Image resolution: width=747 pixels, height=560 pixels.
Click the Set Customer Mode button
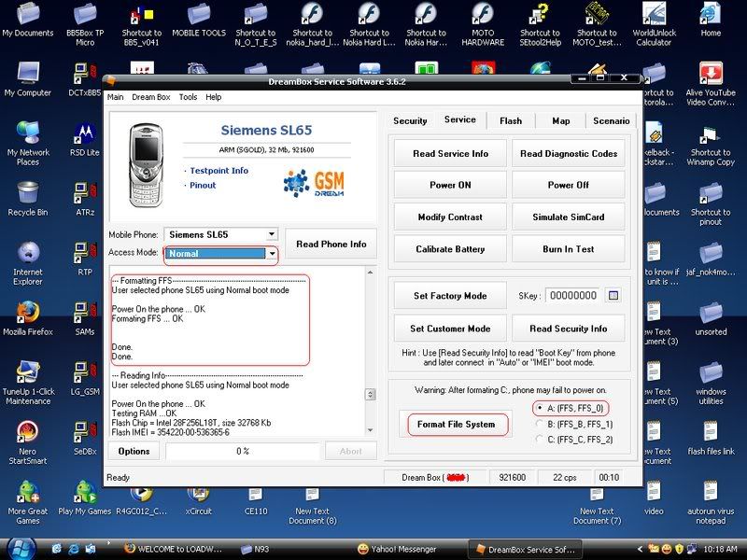pos(450,329)
